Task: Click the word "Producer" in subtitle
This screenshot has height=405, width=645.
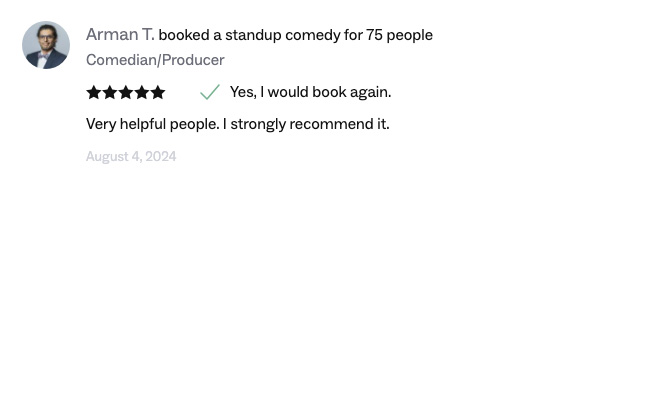Action: (x=193, y=60)
